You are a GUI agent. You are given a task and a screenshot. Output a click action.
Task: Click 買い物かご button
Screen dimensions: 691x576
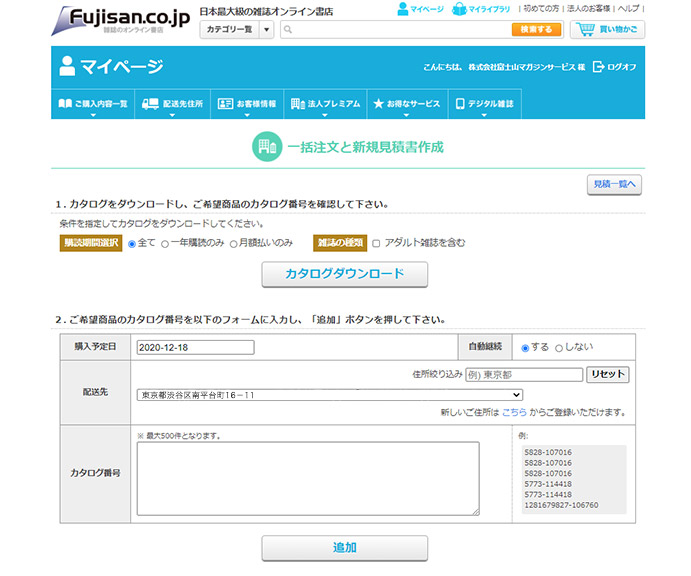point(607,30)
